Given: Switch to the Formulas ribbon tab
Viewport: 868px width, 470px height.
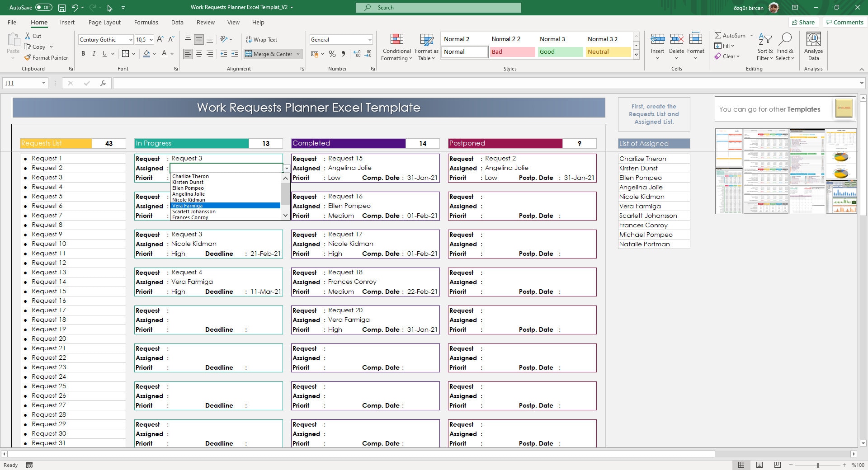Looking at the screenshot, I should coord(146,22).
